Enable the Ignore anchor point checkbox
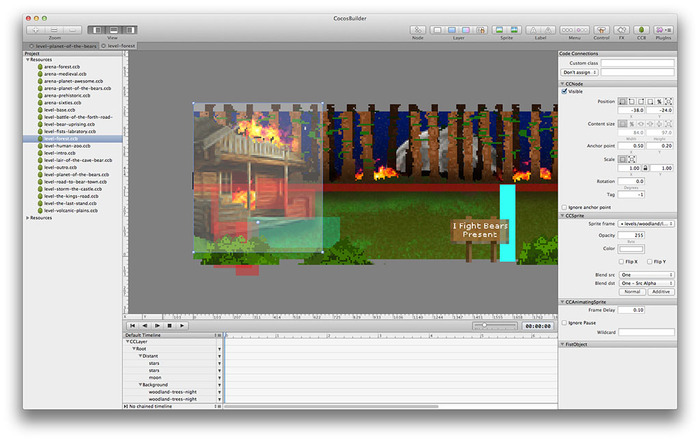 (564, 205)
